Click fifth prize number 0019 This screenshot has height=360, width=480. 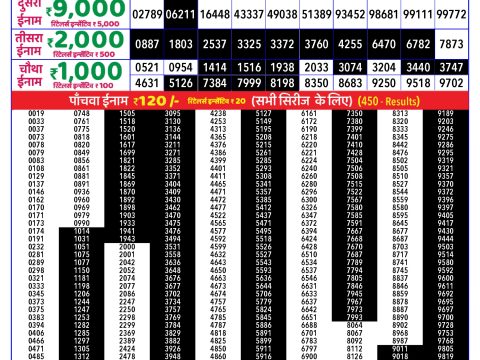[36, 113]
